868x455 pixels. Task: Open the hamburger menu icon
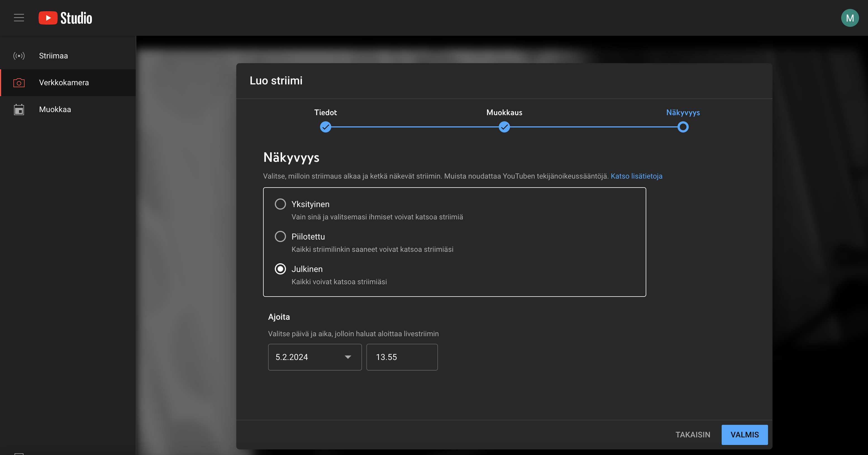pos(19,18)
